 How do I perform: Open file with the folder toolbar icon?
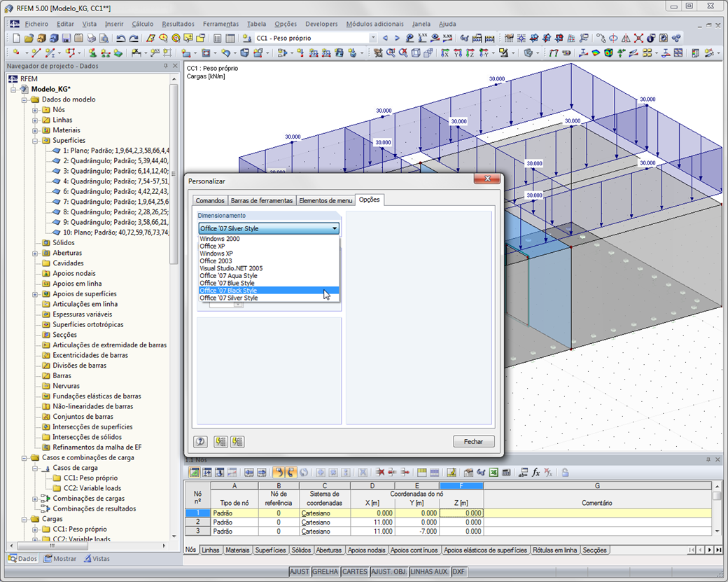tap(30, 38)
